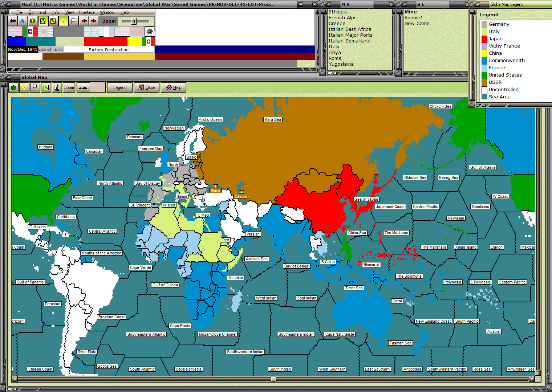Viewport: 552px width, 392px height.
Task: Click the Gulf of Guinea label on map
Action: point(165,285)
